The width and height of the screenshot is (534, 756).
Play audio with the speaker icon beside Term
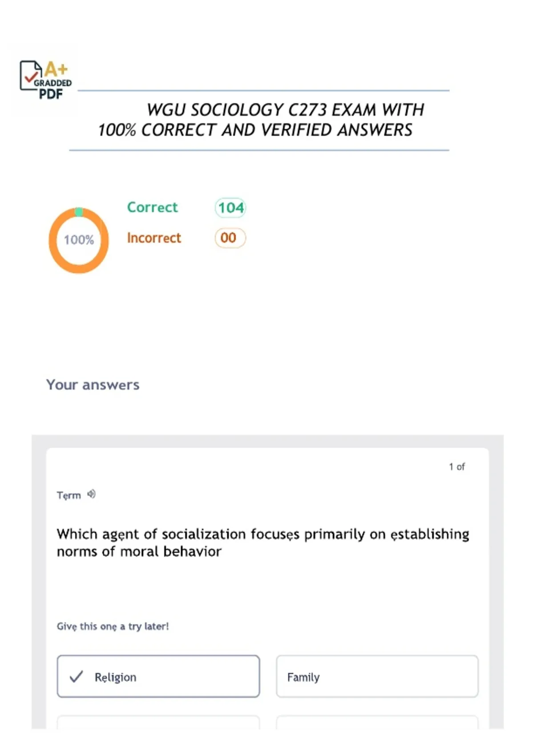click(x=91, y=494)
